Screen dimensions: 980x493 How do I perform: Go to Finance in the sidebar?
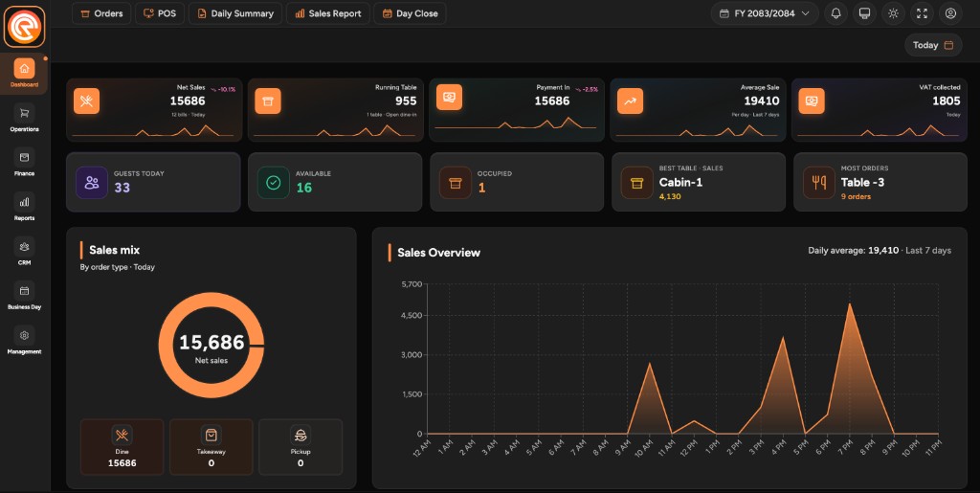pyautogui.click(x=24, y=163)
